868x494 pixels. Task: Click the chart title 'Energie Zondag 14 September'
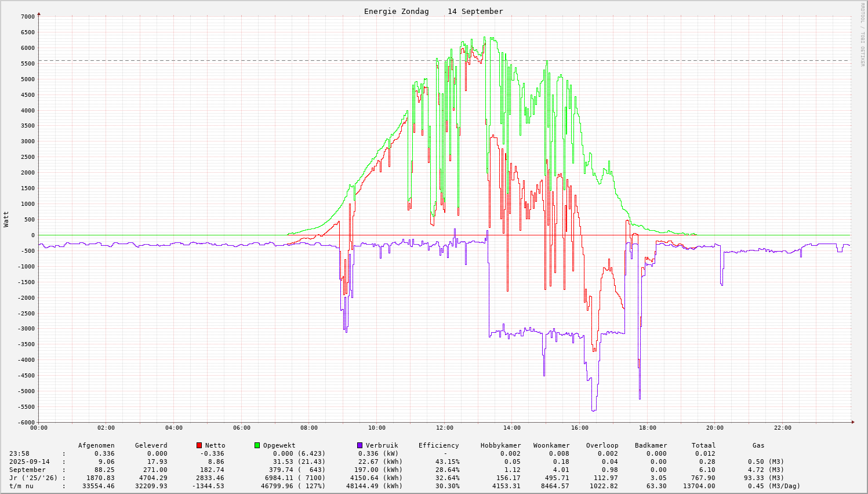[x=433, y=12]
